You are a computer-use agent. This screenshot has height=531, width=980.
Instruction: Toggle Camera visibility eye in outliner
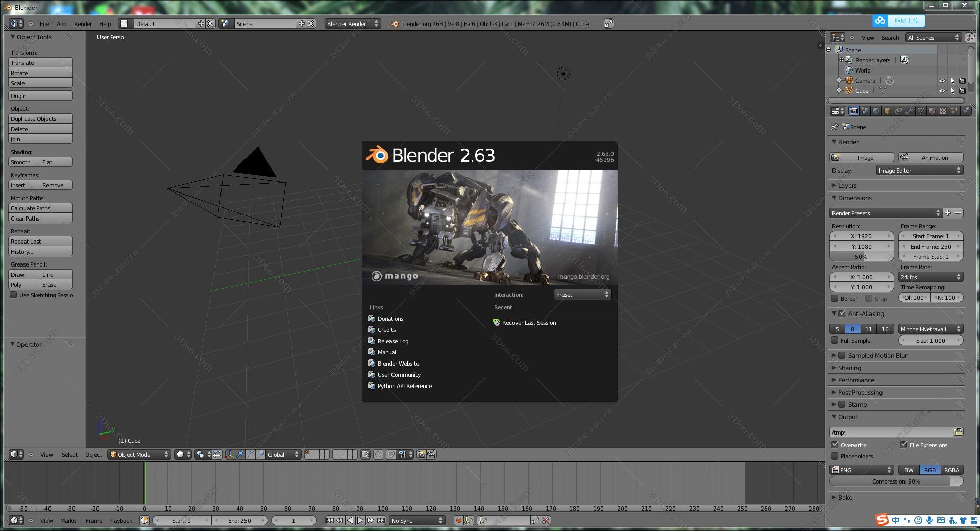pyautogui.click(x=942, y=81)
